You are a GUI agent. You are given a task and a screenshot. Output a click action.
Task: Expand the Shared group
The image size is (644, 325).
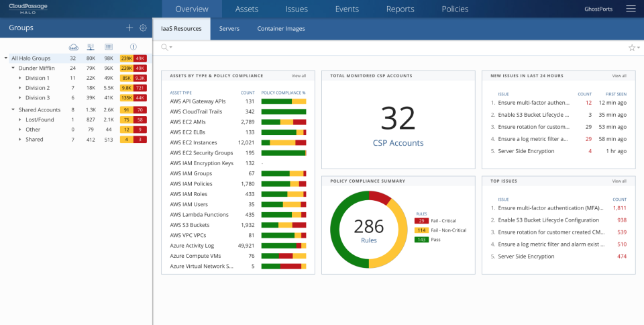click(x=20, y=139)
